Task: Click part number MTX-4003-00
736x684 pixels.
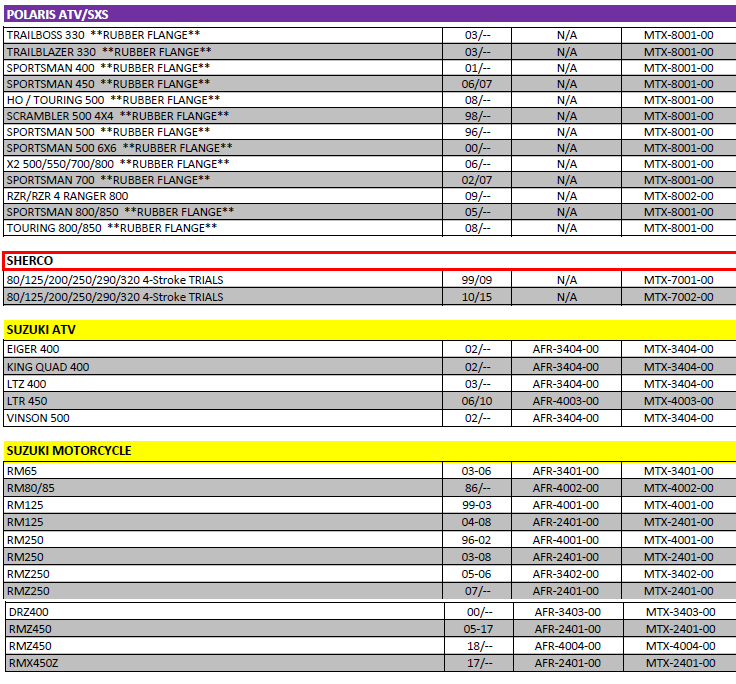Action: pos(678,401)
